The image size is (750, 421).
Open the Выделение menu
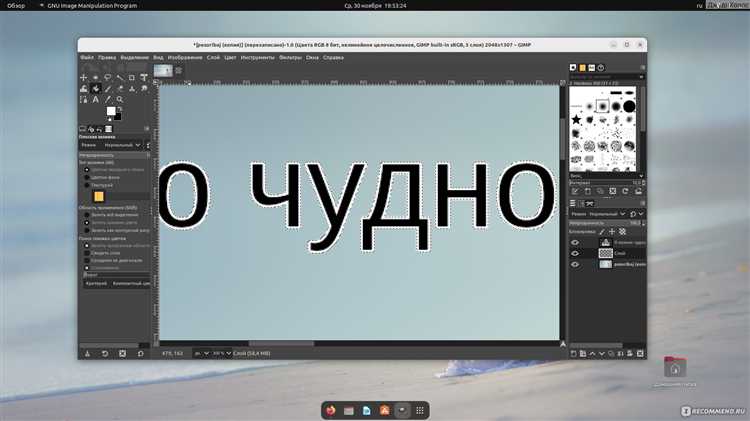[x=134, y=57]
